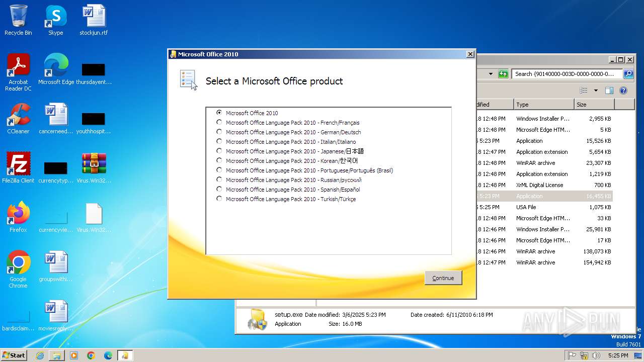Open the CCleaner desktop shortcut
Screen dimensions: 644x362
click(x=18, y=119)
